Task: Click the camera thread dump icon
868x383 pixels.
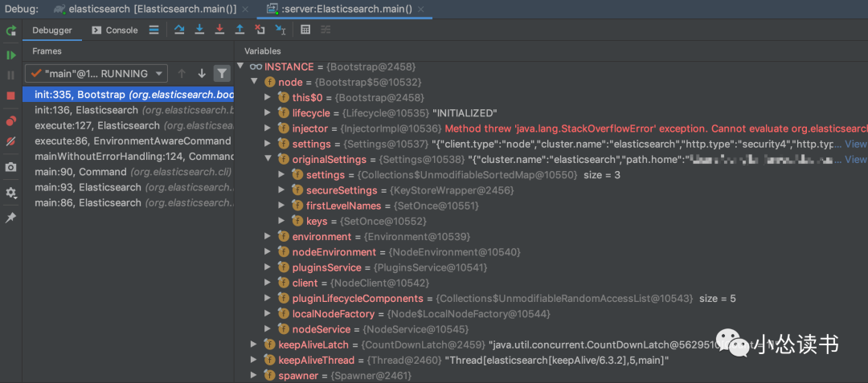Action: (10, 167)
